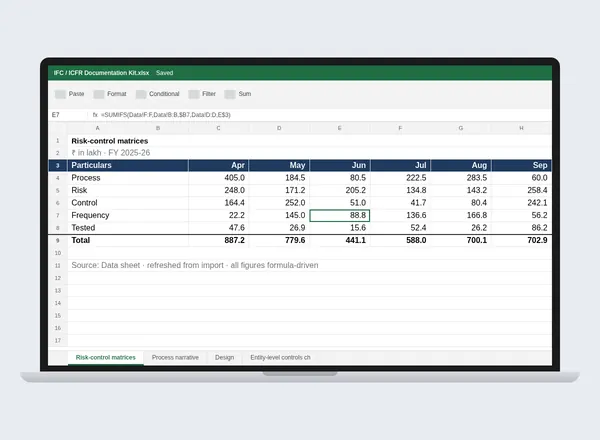Click the cell with value 248.0

[x=218, y=190]
